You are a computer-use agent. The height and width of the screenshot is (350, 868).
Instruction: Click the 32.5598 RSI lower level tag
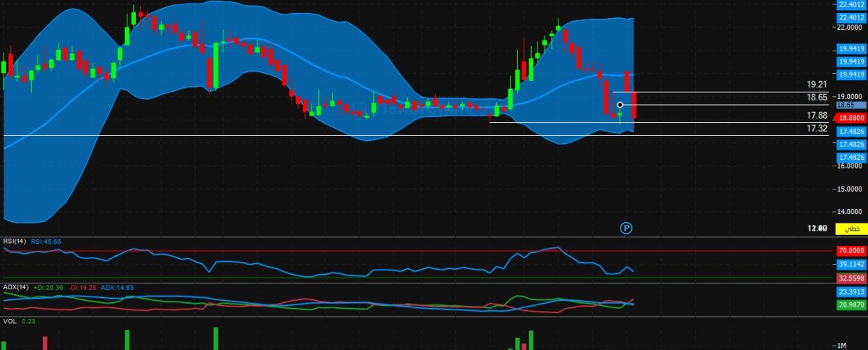[851, 278]
